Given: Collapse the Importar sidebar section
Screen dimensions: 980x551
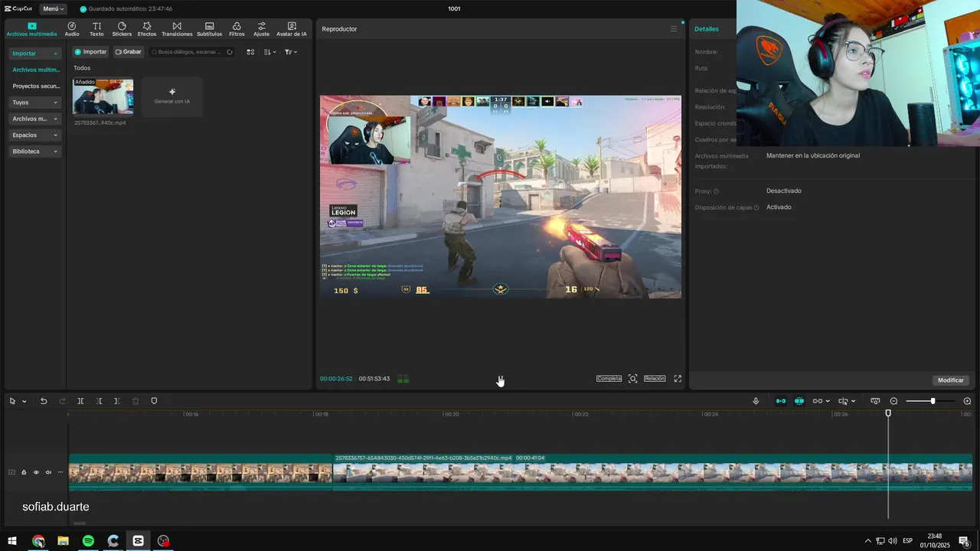Looking at the screenshot, I should click(35, 54).
